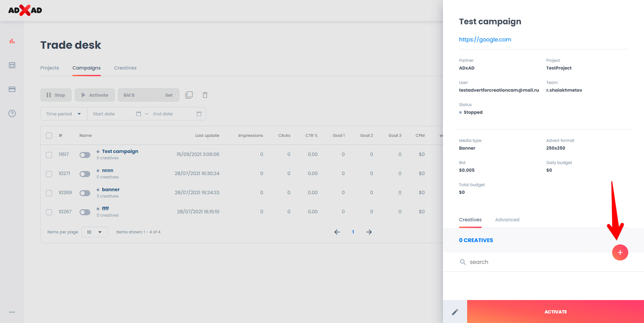Toggle the Test campaign switch on

click(85, 155)
